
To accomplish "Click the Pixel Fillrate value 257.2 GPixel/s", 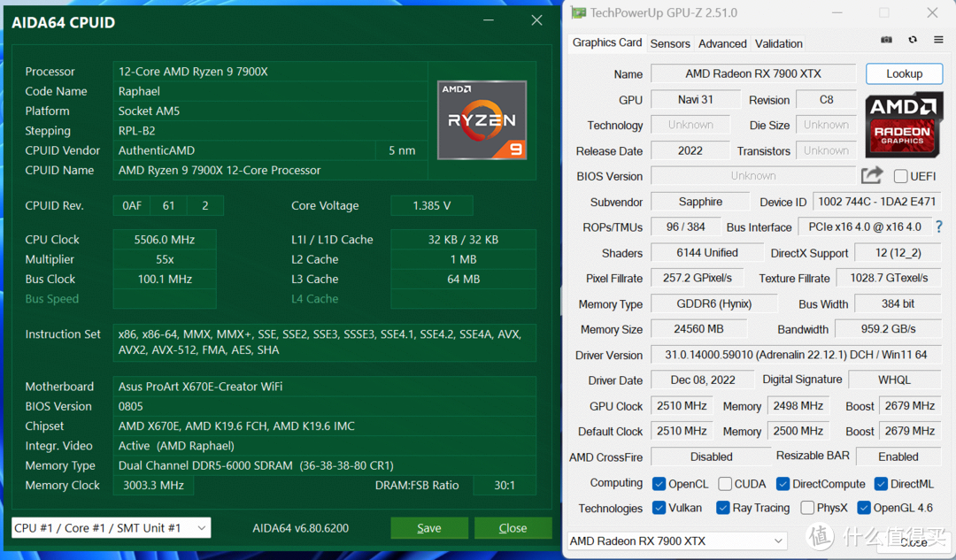I will coord(698,278).
